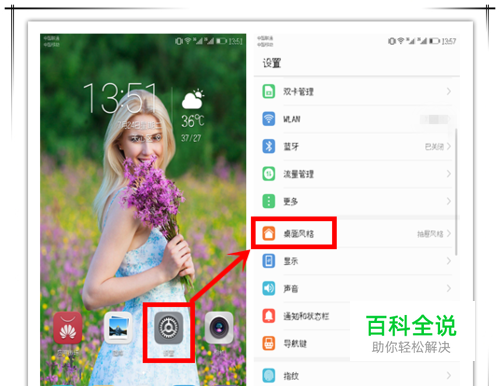Viewport: 500px width, 386px height.
Task: Select the WLAN label text
Action: click(x=292, y=119)
